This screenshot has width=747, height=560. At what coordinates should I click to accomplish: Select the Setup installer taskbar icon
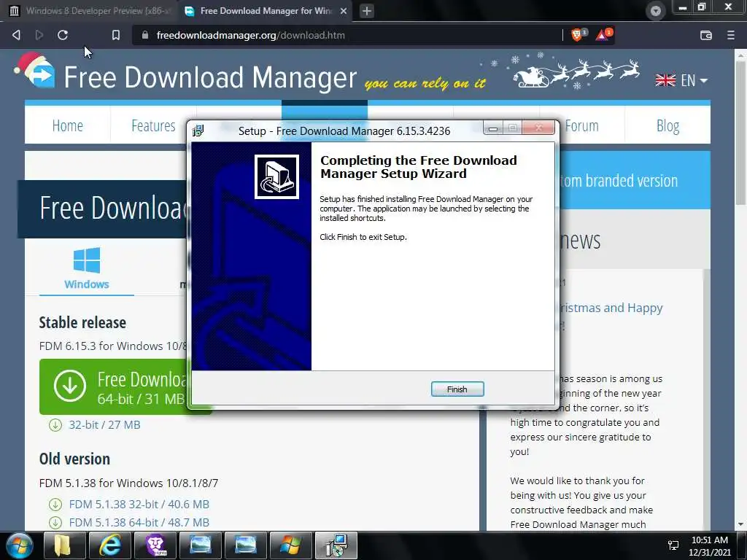tap(336, 545)
